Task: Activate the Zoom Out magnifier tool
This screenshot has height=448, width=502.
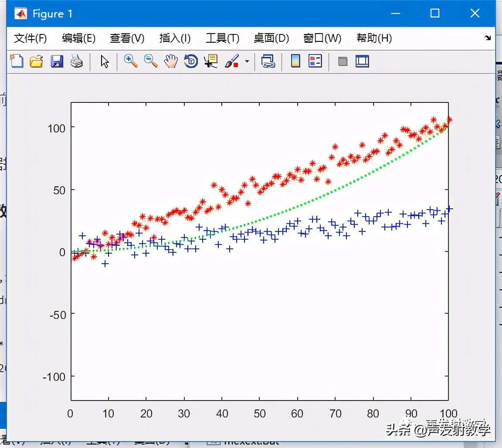Action: tap(151, 61)
